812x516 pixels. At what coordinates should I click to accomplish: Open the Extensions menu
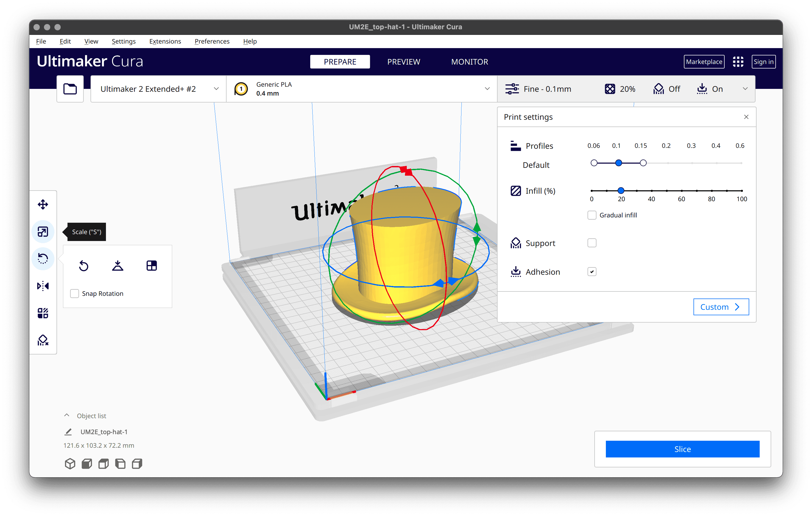coord(165,41)
